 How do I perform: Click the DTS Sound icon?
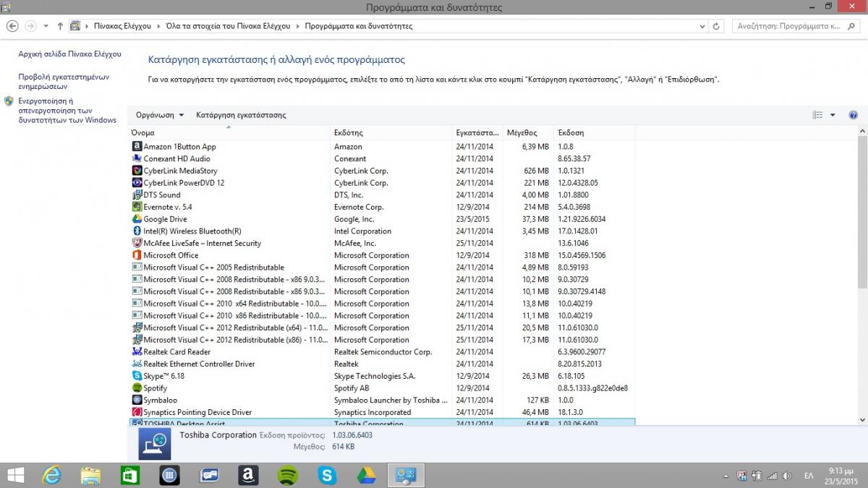[x=137, y=194]
